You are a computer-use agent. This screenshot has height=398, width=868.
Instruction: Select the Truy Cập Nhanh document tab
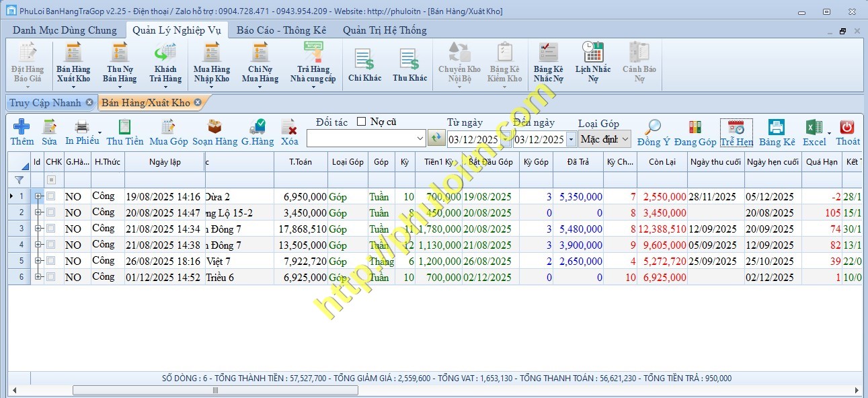45,103
